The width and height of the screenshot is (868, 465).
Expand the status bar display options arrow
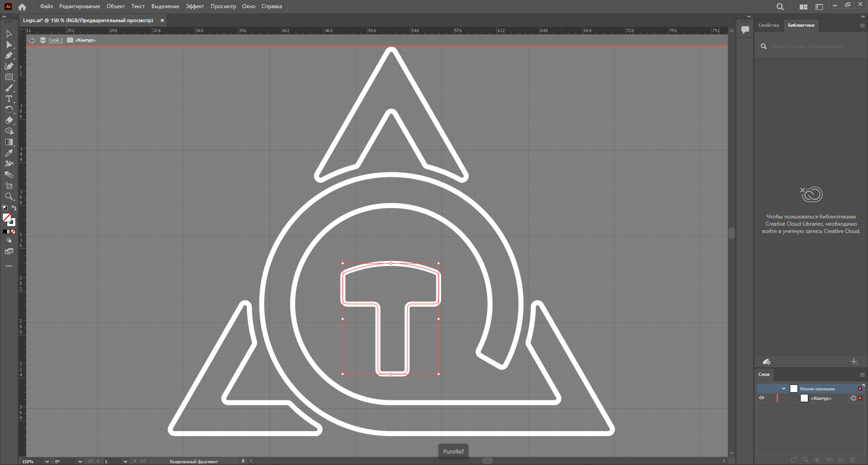pyautogui.click(x=243, y=461)
